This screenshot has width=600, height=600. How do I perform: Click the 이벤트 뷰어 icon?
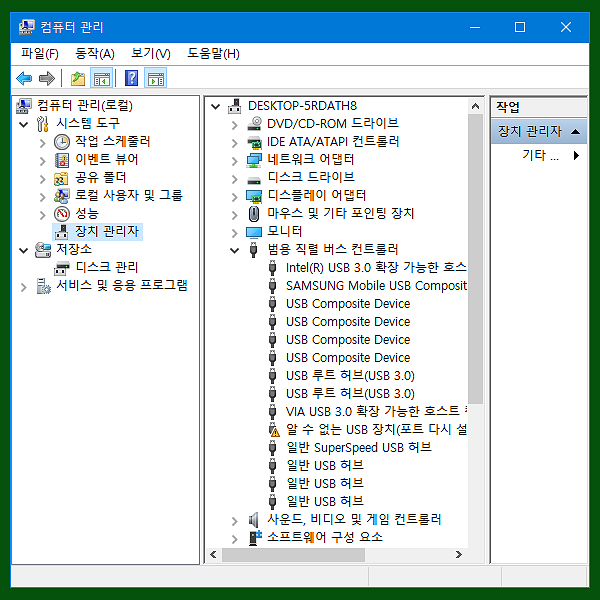[x=62, y=160]
